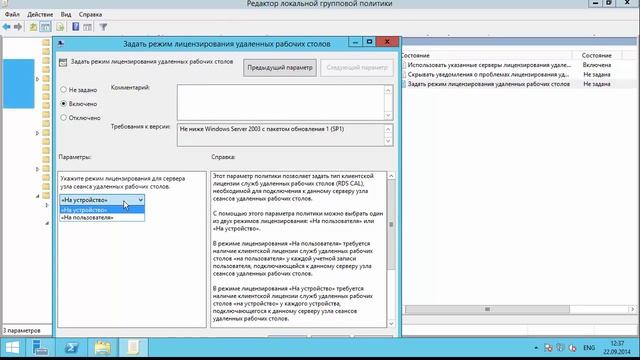Open the Вид menu

point(66,14)
